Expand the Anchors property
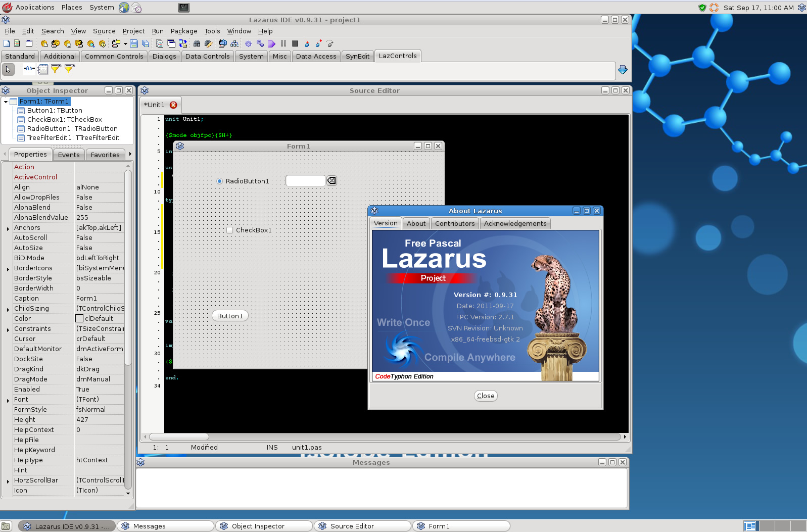Screen dimensions: 807x532 point(8,228)
